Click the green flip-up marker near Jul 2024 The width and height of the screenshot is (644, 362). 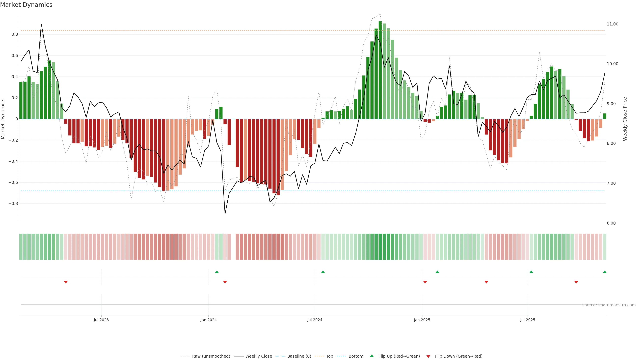point(323,272)
